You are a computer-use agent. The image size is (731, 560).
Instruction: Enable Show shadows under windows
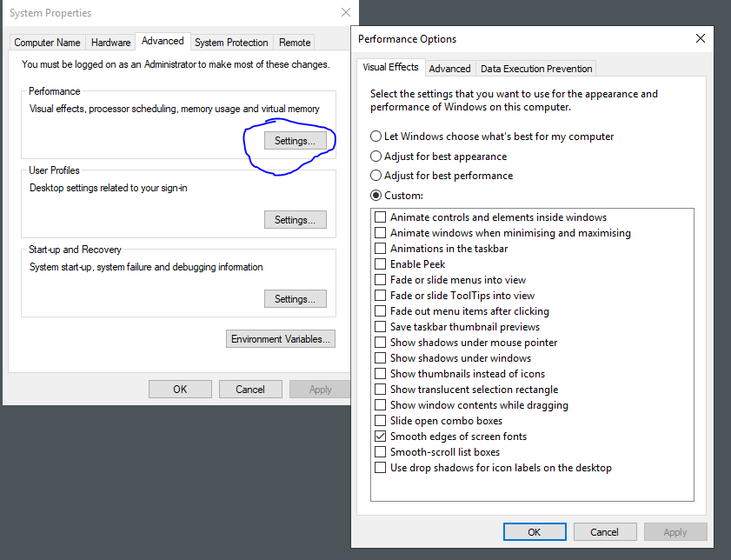click(x=380, y=358)
